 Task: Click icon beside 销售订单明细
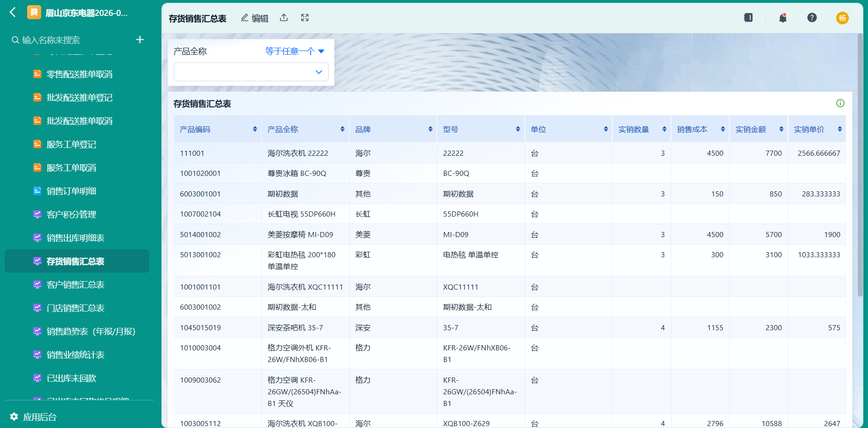(x=37, y=191)
